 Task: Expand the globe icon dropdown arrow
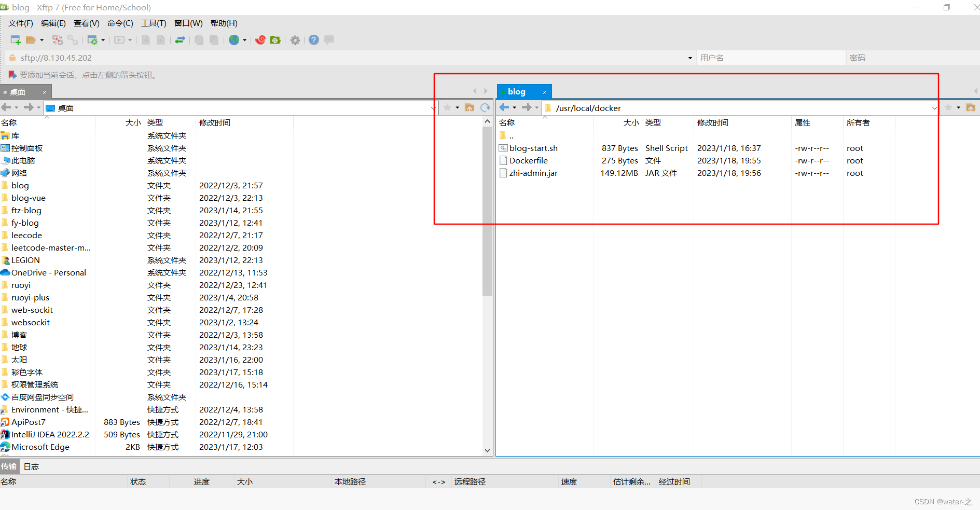(245, 40)
